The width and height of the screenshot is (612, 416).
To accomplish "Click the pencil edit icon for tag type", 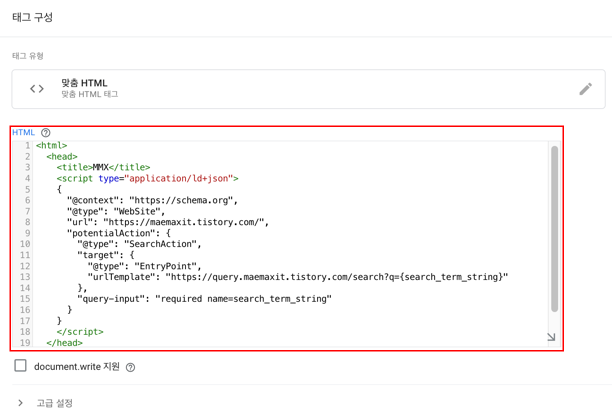I will coord(585,89).
